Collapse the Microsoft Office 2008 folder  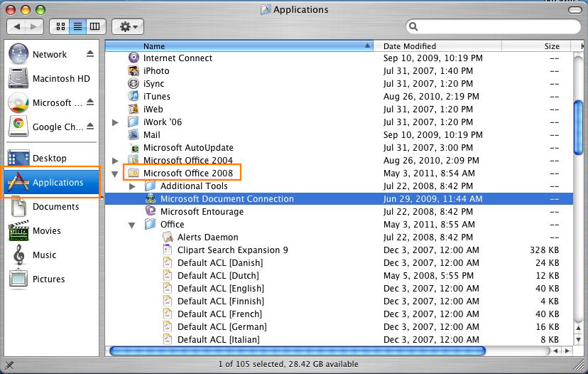(115, 174)
